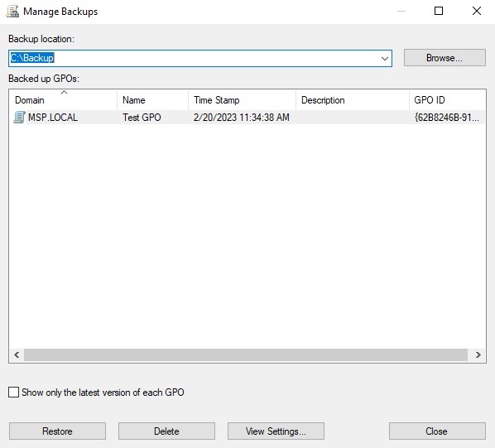Click the GPO ID column header

[x=447, y=100]
